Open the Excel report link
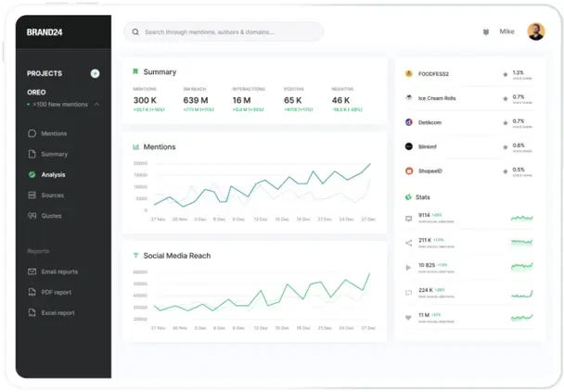 pos(58,313)
